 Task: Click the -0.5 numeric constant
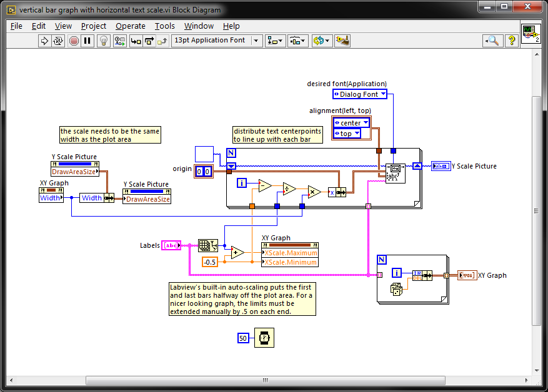click(210, 262)
